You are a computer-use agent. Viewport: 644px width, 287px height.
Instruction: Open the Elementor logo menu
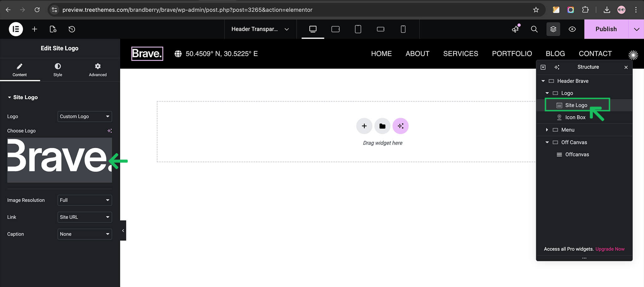click(x=16, y=29)
